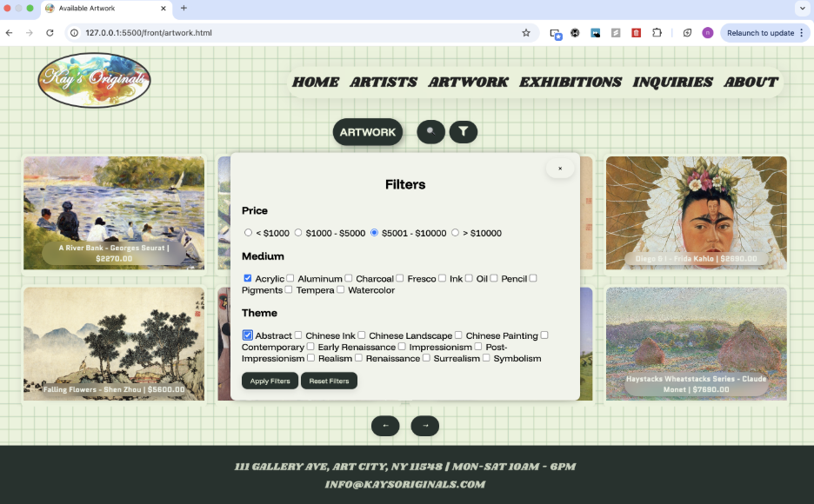The image size is (814, 504).
Task: Open the purple profile avatar
Action: point(708,33)
